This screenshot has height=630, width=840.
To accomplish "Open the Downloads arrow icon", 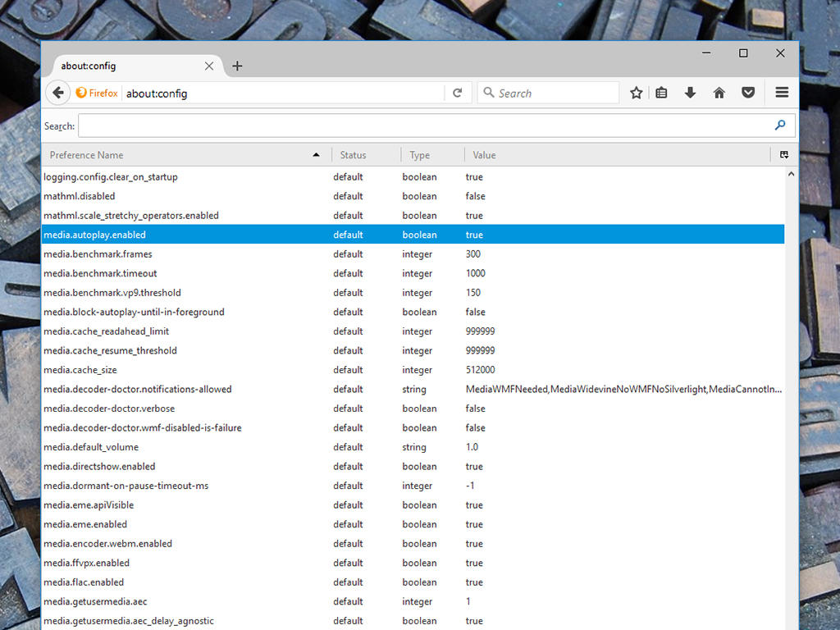I will click(690, 94).
